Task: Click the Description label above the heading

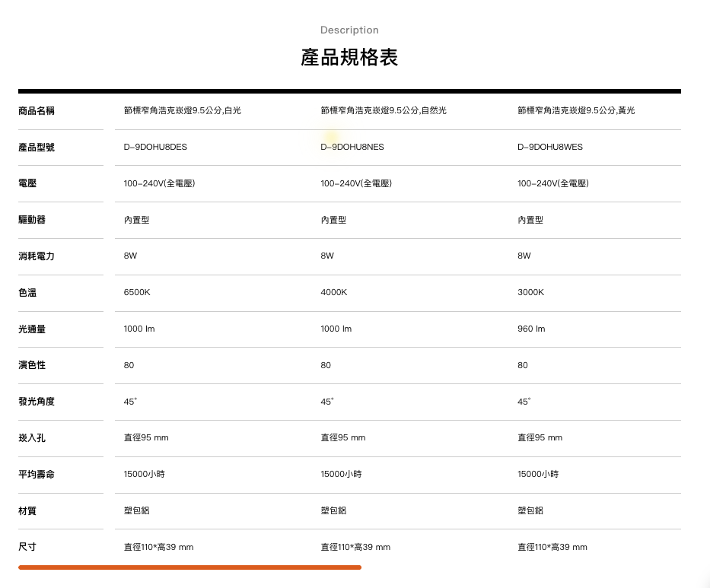Action: (349, 30)
